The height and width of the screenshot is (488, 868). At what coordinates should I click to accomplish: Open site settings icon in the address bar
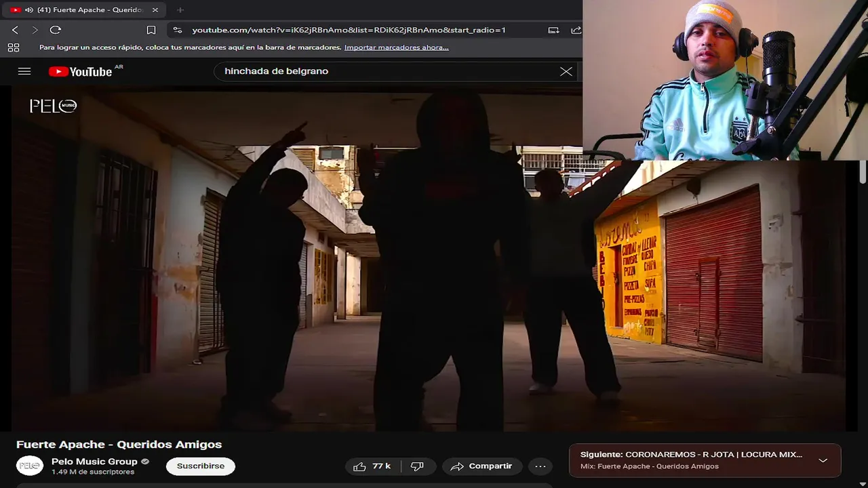point(178,30)
